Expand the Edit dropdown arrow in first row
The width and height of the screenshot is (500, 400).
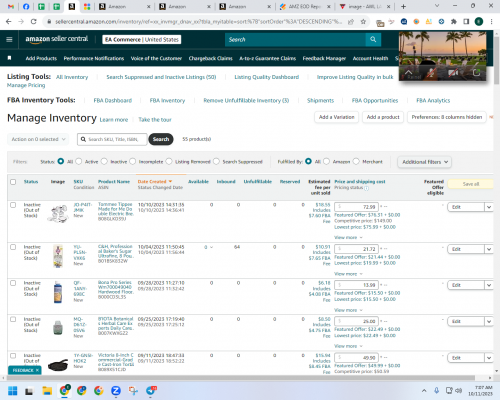(489, 207)
